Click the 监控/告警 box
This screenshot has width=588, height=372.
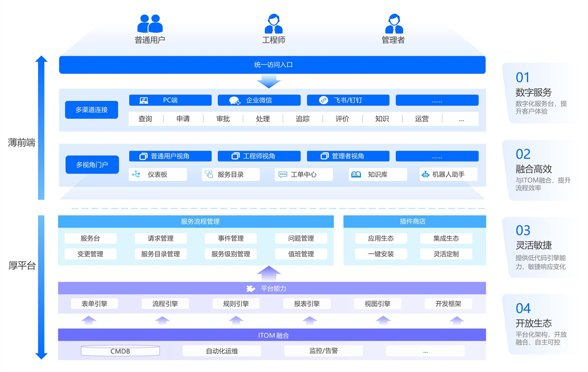[x=323, y=351]
